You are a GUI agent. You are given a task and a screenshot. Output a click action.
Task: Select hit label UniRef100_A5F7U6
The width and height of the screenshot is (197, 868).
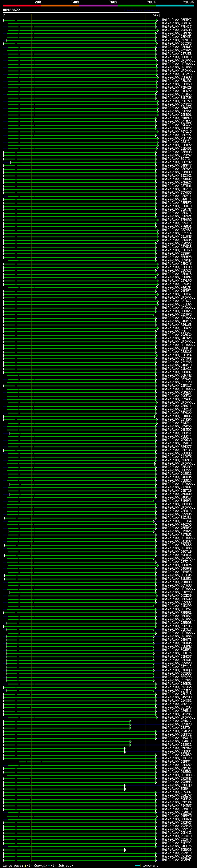click(176, 139)
